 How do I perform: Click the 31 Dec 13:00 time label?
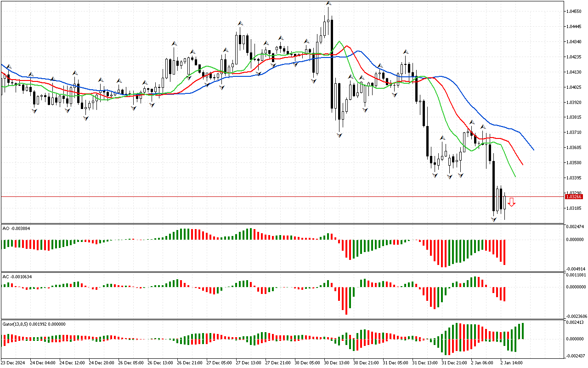pyautogui.click(x=424, y=362)
